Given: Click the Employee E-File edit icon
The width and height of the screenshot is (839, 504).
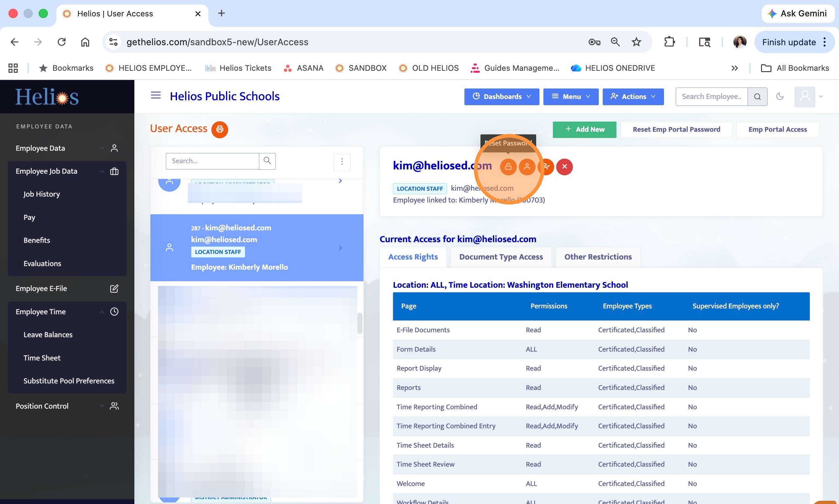Looking at the screenshot, I should click(x=114, y=289).
